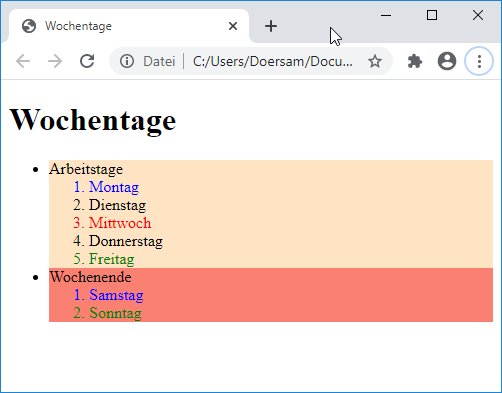Close the Wochentage tab

pyautogui.click(x=233, y=26)
